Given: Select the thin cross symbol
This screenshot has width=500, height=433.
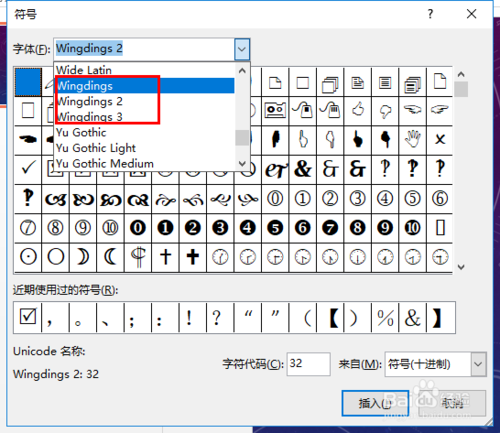Looking at the screenshot, I should pyautogui.click(x=165, y=257).
